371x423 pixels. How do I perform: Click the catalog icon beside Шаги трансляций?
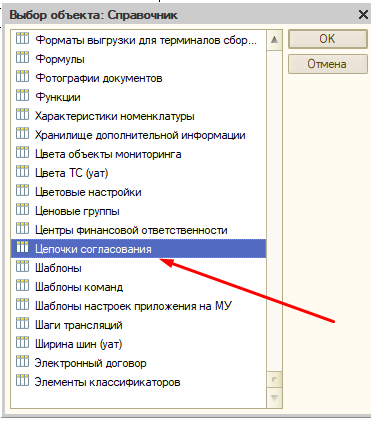pos(22,323)
